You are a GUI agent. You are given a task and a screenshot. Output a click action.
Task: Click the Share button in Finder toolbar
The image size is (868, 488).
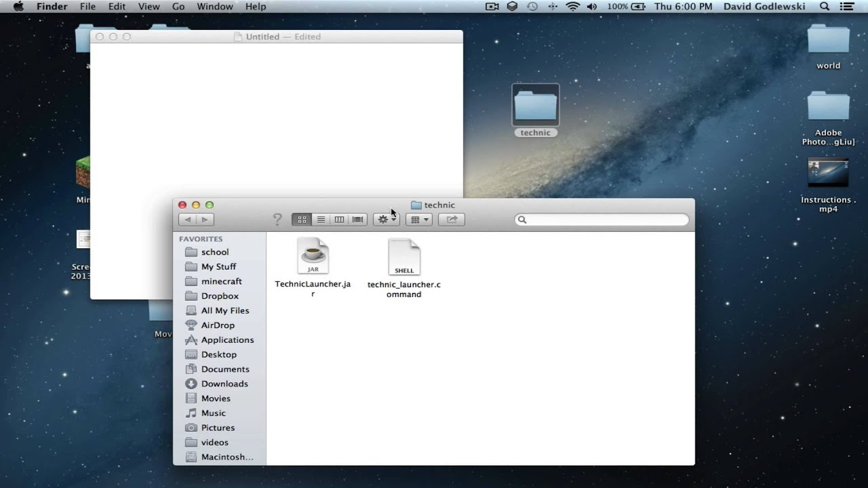[x=452, y=220]
